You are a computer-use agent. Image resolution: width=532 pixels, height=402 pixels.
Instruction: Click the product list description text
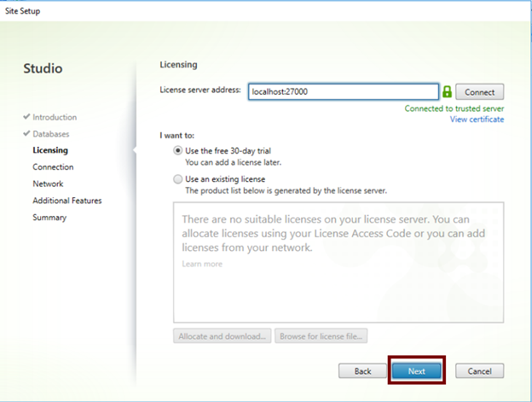point(286,191)
